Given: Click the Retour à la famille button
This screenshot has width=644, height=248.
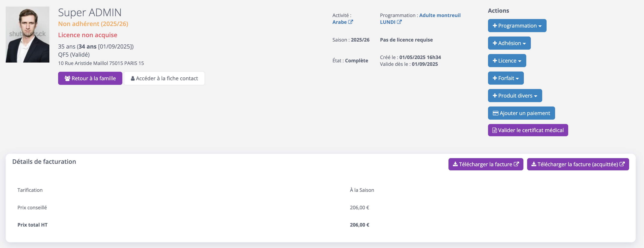Looking at the screenshot, I should click(x=90, y=78).
